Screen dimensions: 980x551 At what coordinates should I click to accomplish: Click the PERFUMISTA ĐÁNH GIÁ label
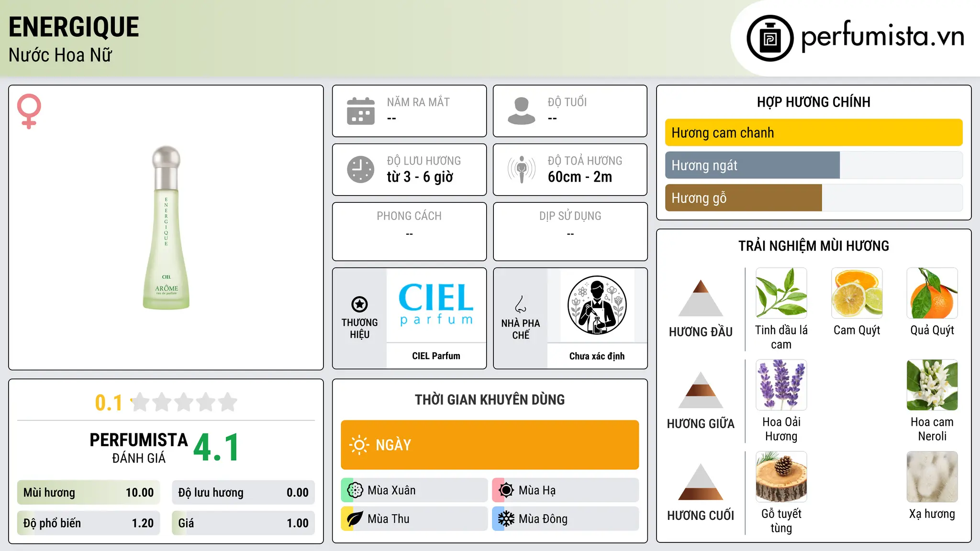[139, 448]
